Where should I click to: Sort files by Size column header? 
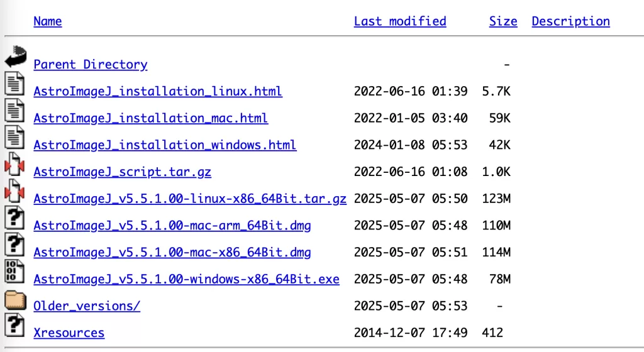503,21
